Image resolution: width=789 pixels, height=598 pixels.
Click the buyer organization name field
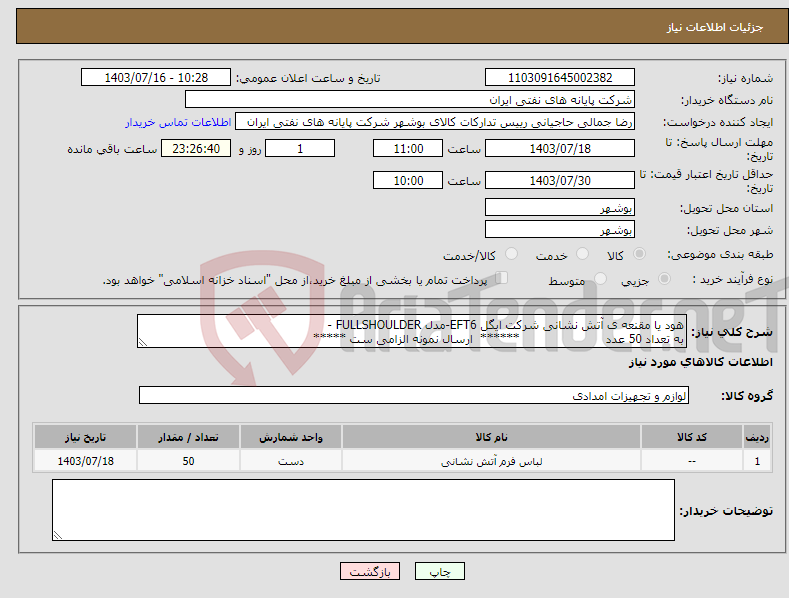click(x=410, y=100)
